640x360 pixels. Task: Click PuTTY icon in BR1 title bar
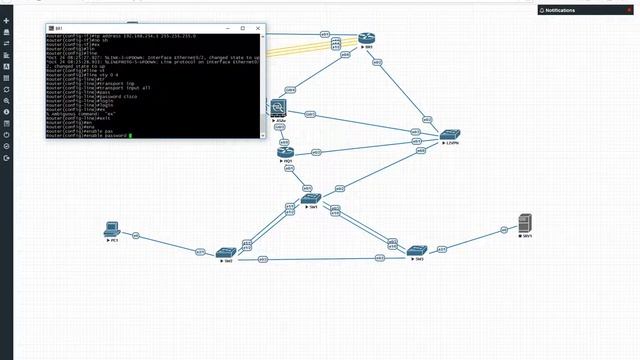pyautogui.click(x=51, y=28)
